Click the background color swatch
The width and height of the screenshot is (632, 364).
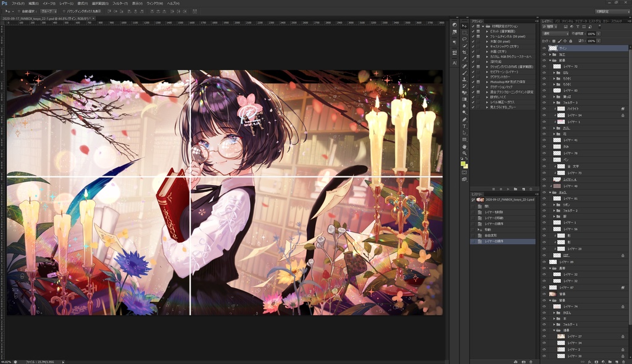(466, 166)
